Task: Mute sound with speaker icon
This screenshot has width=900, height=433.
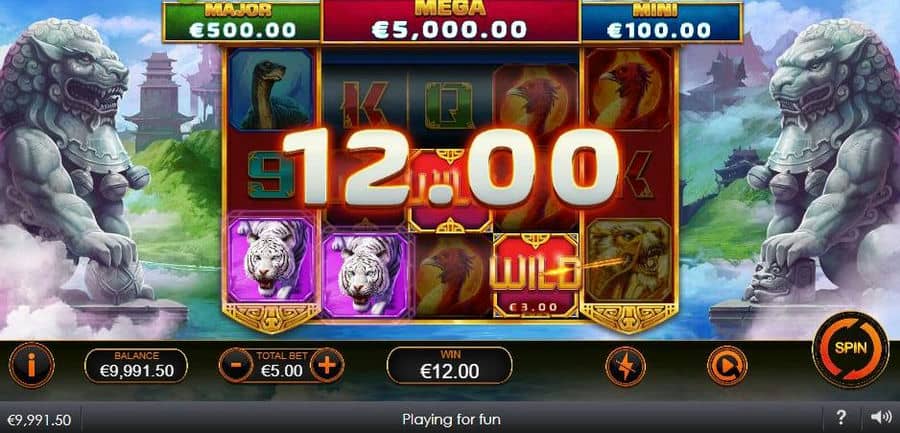Action: [878, 419]
